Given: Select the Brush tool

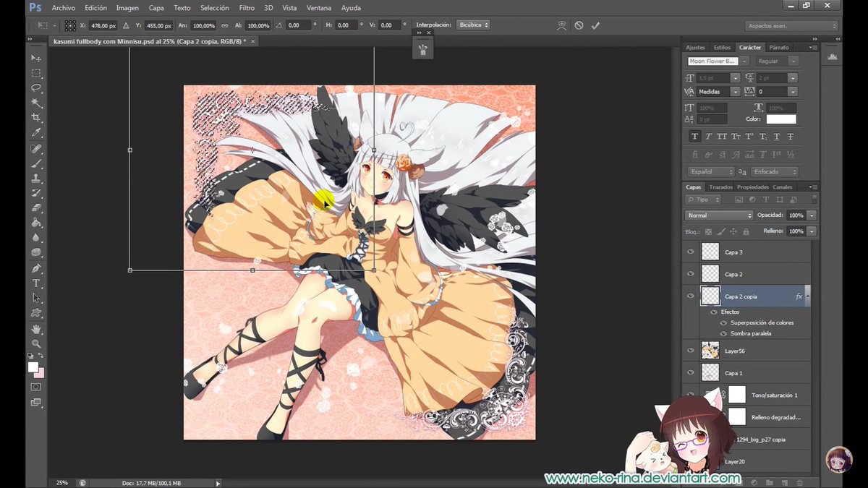Looking at the screenshot, I should click(x=36, y=163).
